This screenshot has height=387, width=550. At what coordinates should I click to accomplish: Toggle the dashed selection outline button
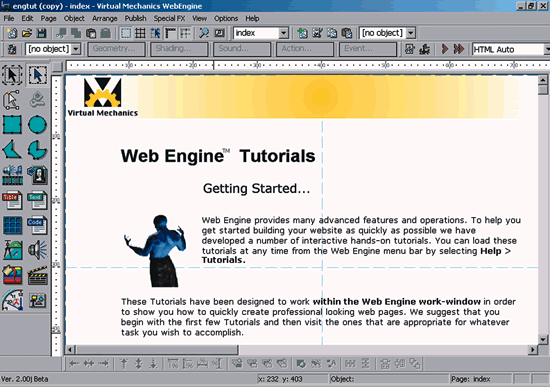point(126,33)
